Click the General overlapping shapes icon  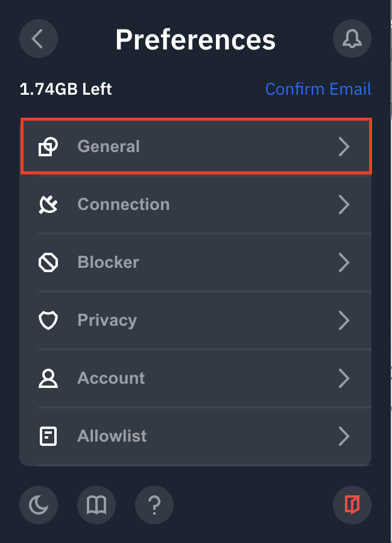[48, 147]
